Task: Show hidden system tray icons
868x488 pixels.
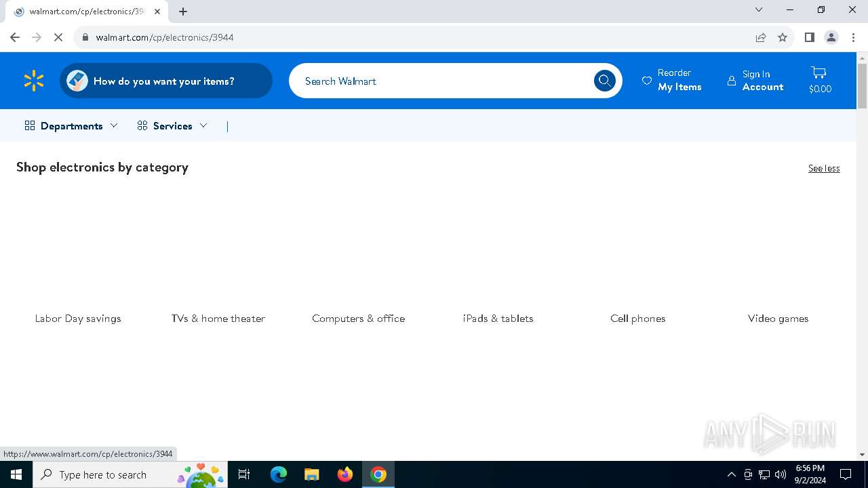Action: 731,474
